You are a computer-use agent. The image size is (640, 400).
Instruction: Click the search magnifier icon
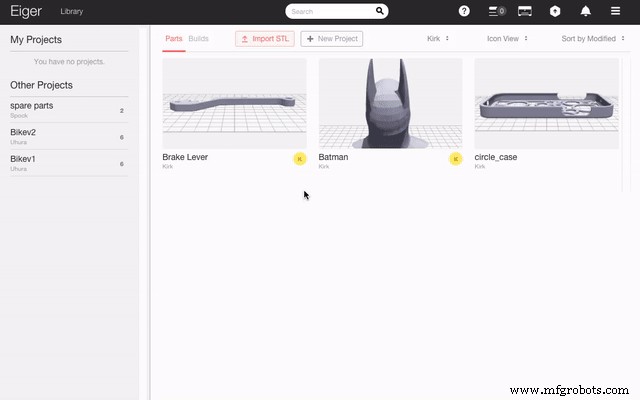[x=380, y=11]
